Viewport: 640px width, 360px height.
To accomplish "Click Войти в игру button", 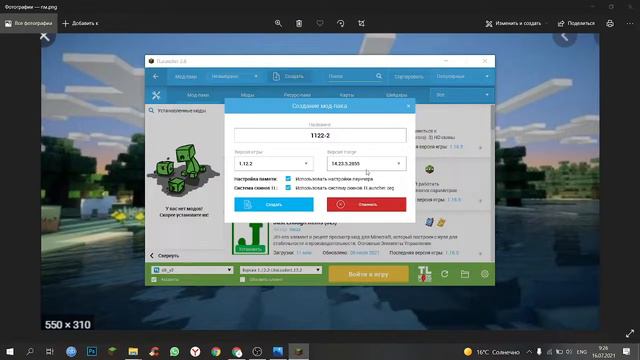I will point(369,274).
